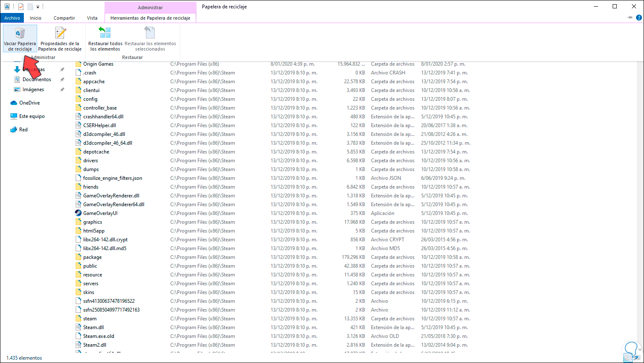This screenshot has height=363, width=644.
Task: Click the appcache folder icon
Action: click(x=78, y=82)
